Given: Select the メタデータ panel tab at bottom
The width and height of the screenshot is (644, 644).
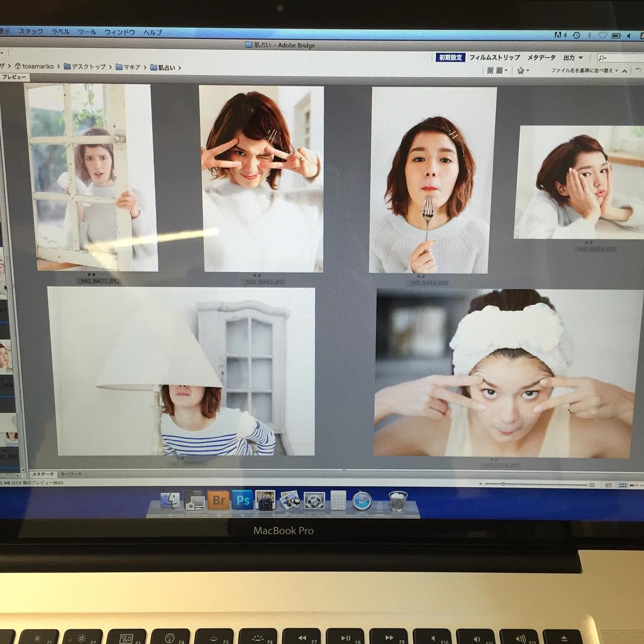Looking at the screenshot, I should coord(43,474).
